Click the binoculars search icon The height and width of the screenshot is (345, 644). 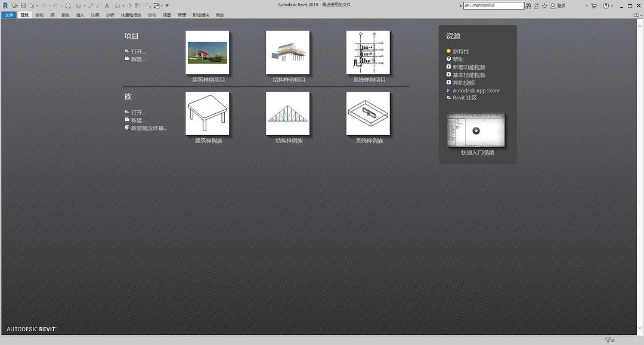tap(529, 5)
